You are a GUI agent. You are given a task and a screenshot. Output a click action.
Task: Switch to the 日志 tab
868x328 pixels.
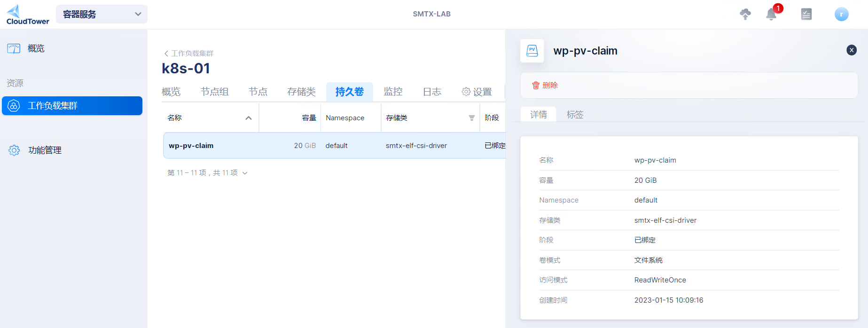coord(432,92)
